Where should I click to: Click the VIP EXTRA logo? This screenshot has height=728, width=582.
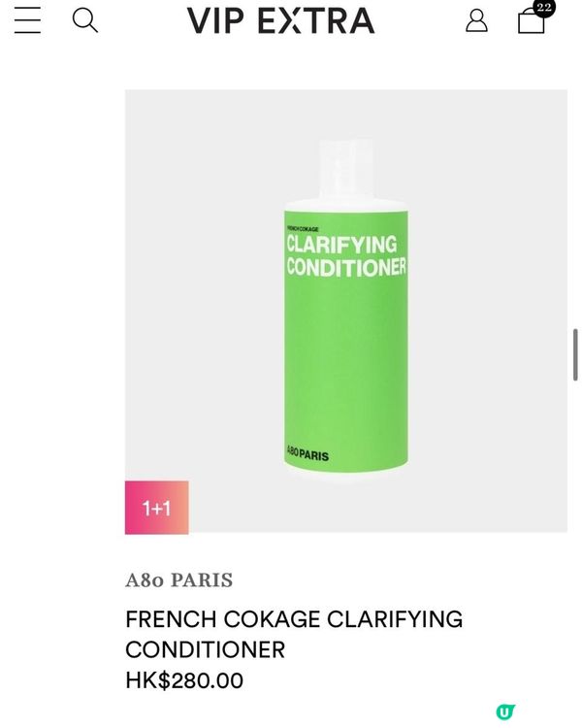(x=280, y=20)
